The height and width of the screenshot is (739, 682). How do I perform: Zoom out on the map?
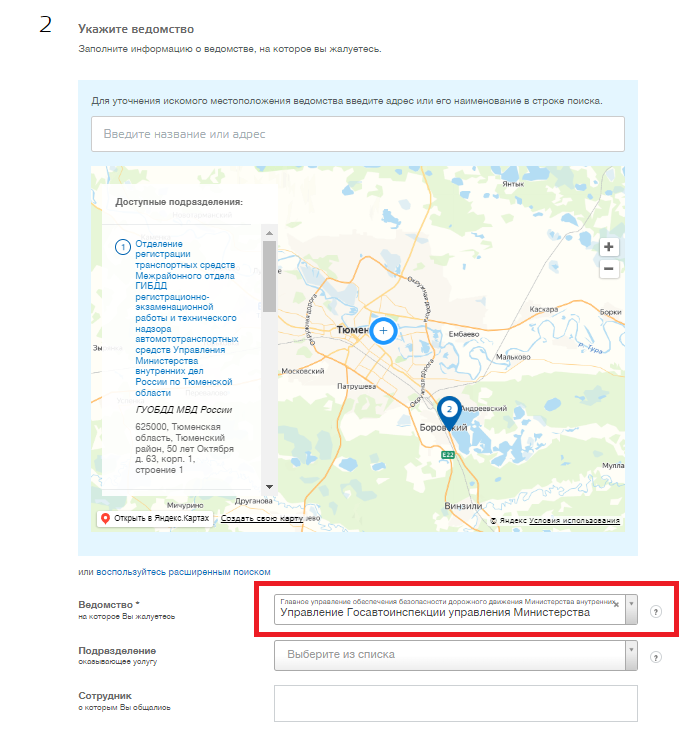[609, 269]
